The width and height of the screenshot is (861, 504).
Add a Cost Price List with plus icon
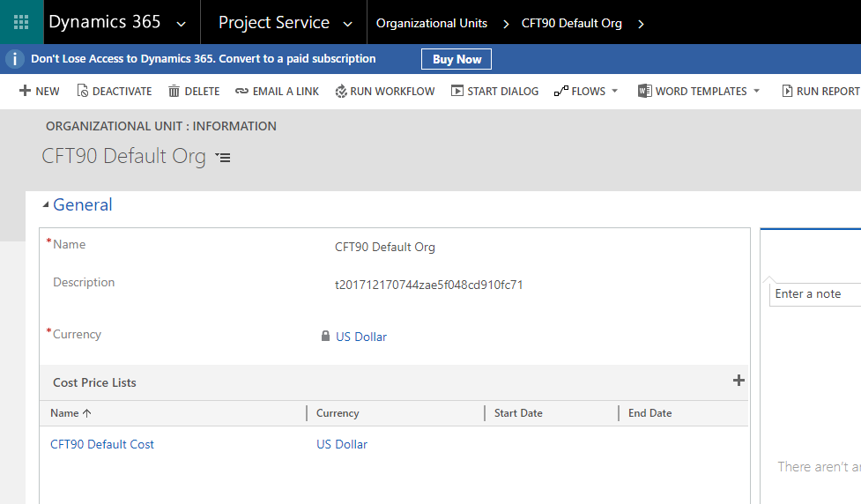(x=739, y=381)
